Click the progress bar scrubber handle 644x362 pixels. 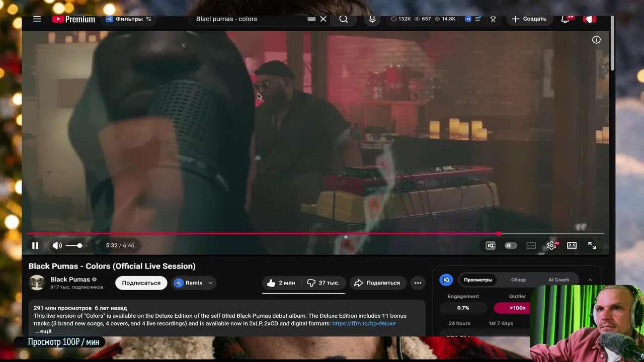click(x=499, y=234)
